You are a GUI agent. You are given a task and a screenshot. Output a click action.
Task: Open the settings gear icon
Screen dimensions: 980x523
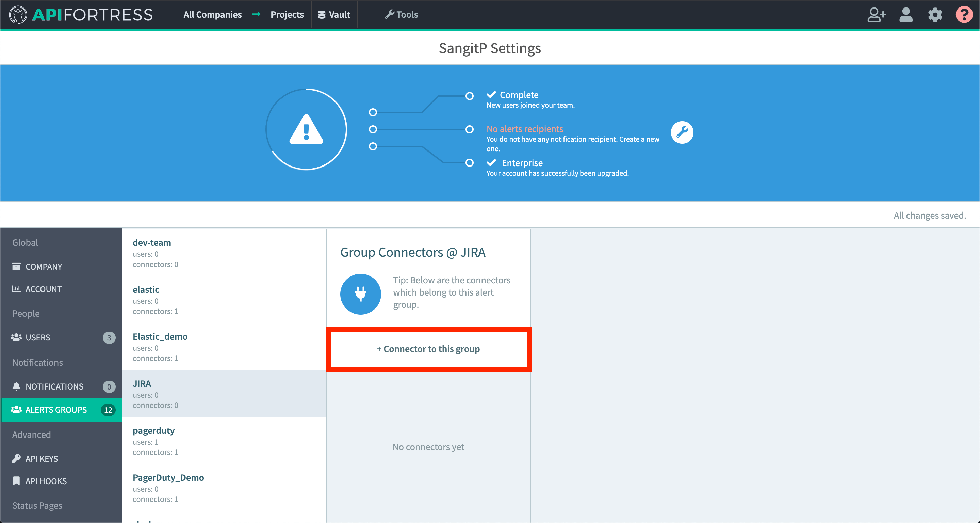click(x=935, y=15)
